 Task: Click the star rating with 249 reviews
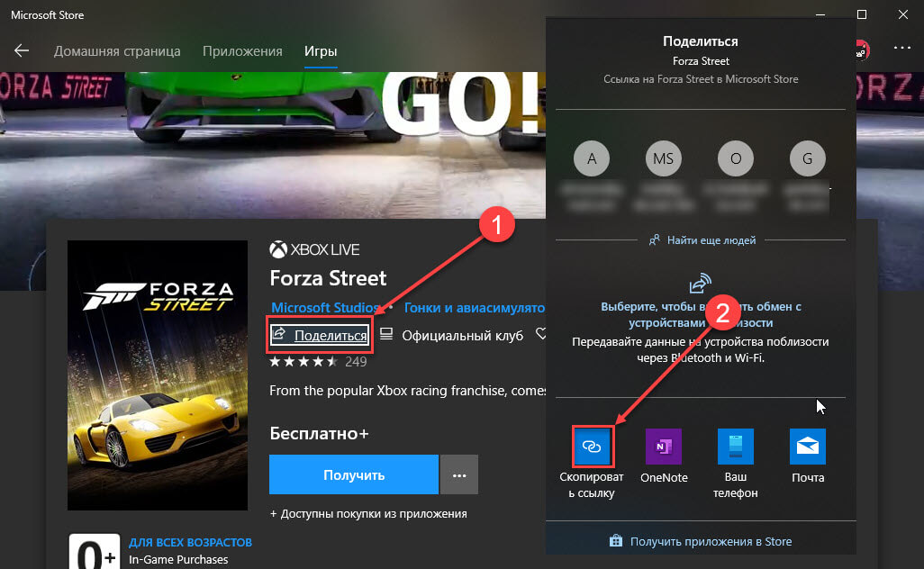click(318, 362)
